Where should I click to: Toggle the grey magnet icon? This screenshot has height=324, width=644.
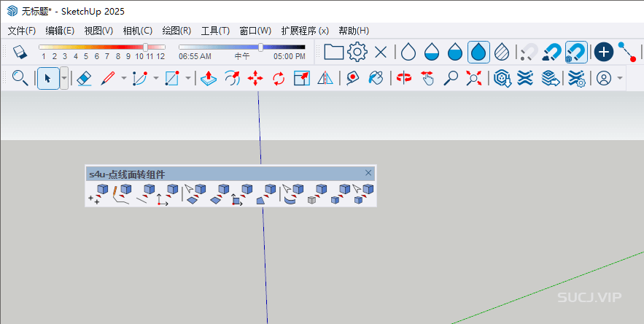point(529,53)
